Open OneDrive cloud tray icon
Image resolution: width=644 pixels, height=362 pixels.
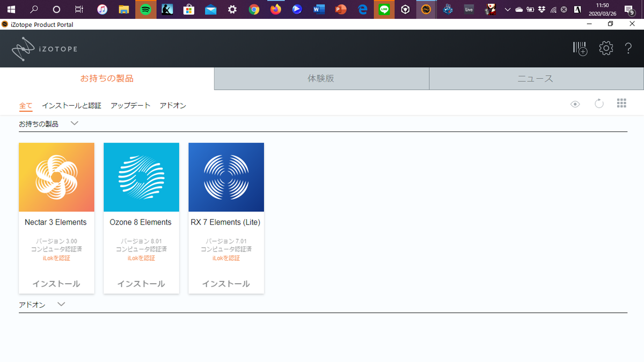click(x=519, y=10)
